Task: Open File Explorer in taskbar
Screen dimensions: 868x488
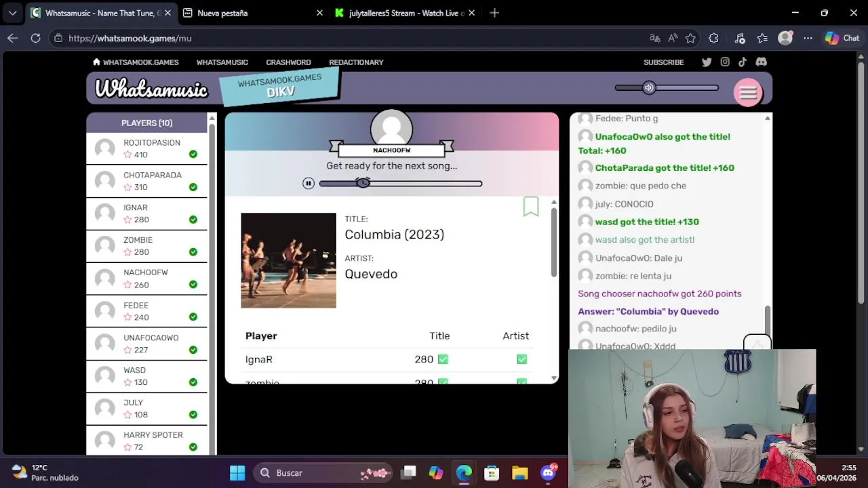Action: point(519,472)
